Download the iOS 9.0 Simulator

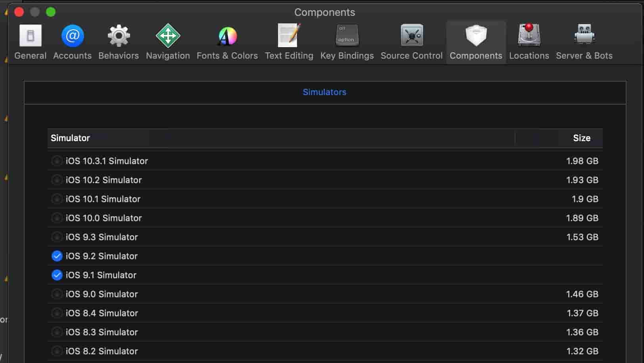pos(57,294)
